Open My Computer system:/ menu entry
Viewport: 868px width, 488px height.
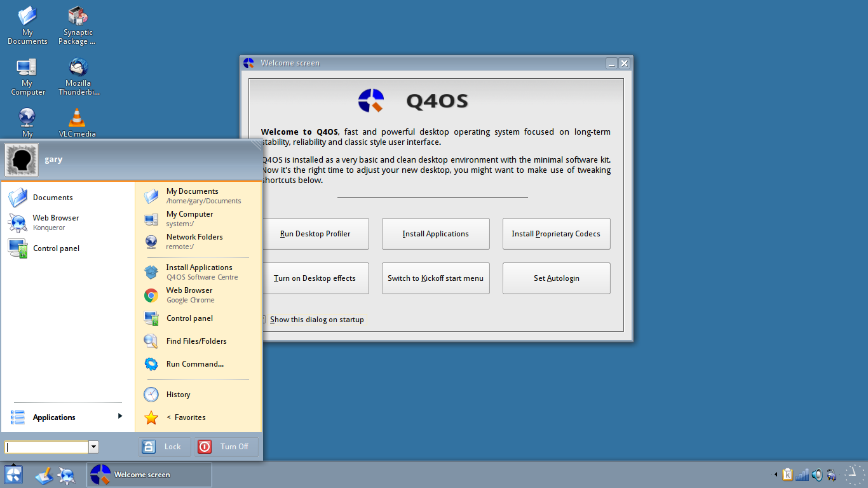click(x=198, y=219)
